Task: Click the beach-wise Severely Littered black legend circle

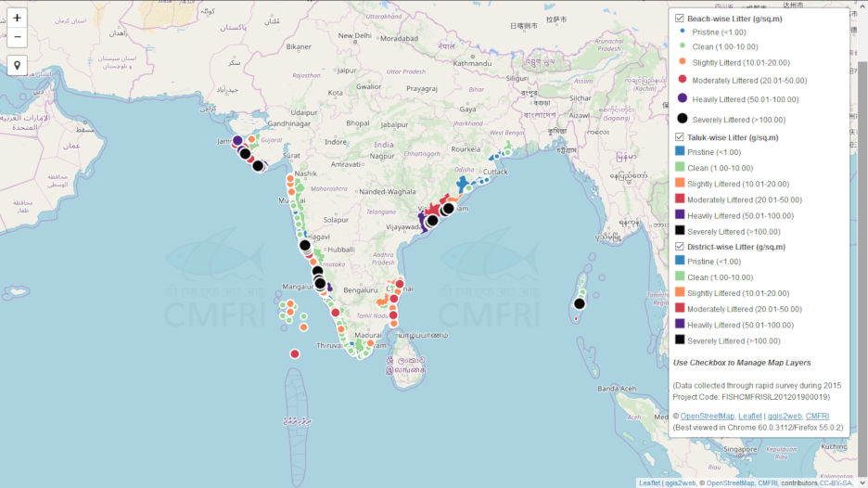Action: pos(682,119)
